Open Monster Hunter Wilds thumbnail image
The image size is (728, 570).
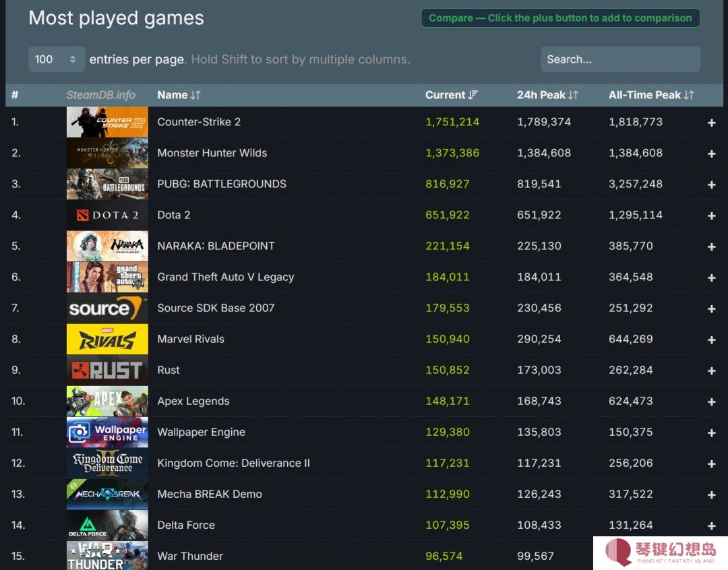coord(107,153)
